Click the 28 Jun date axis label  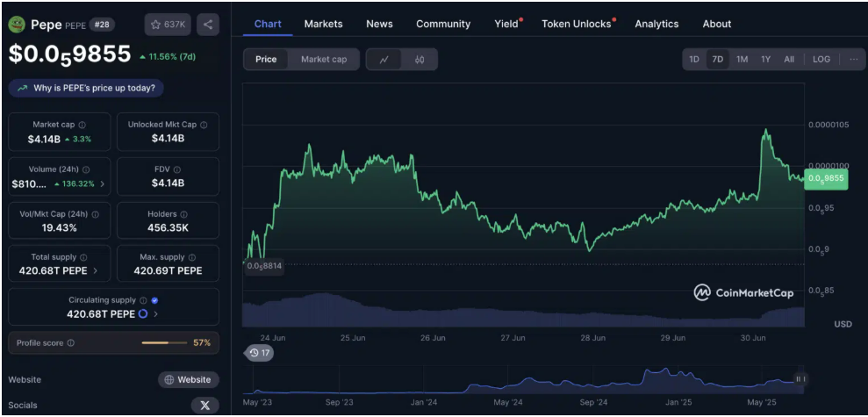[592, 337]
